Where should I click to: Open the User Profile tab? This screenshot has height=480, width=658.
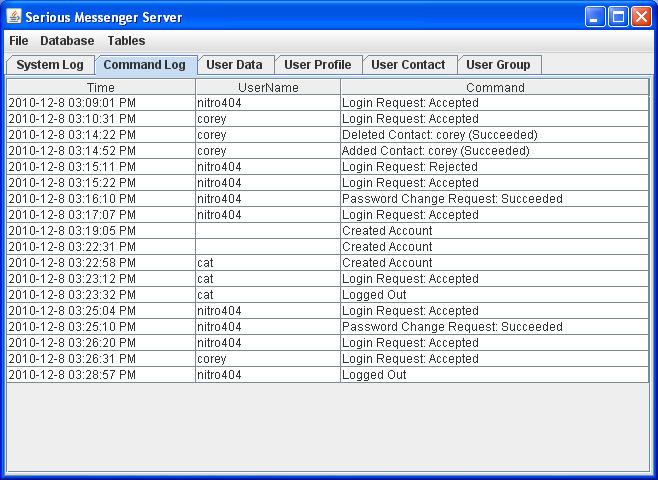(317, 65)
